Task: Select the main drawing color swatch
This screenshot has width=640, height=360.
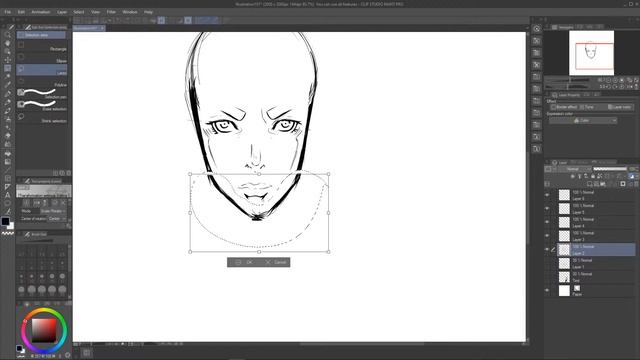Action: 5,221
